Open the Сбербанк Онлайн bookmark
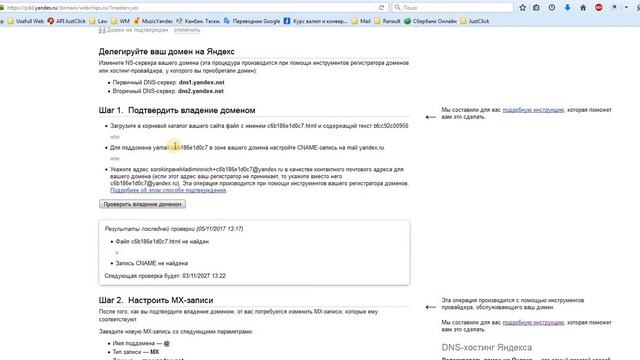This screenshot has height=360, width=640. coord(430,21)
